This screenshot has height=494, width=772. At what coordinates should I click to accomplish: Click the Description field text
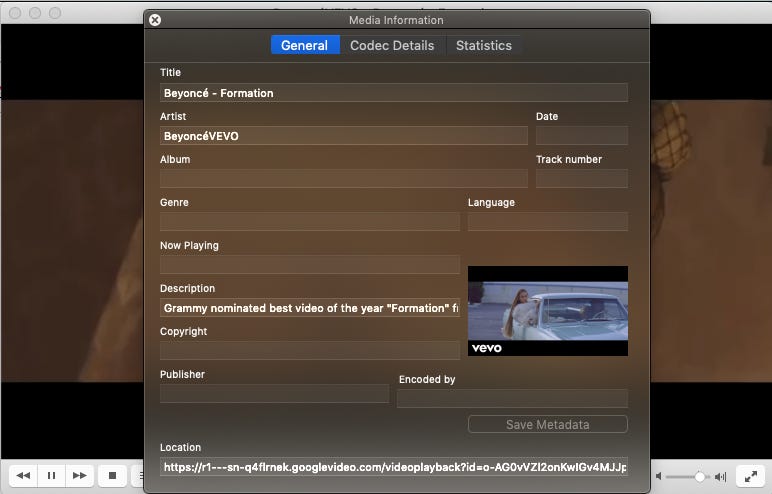click(310, 308)
